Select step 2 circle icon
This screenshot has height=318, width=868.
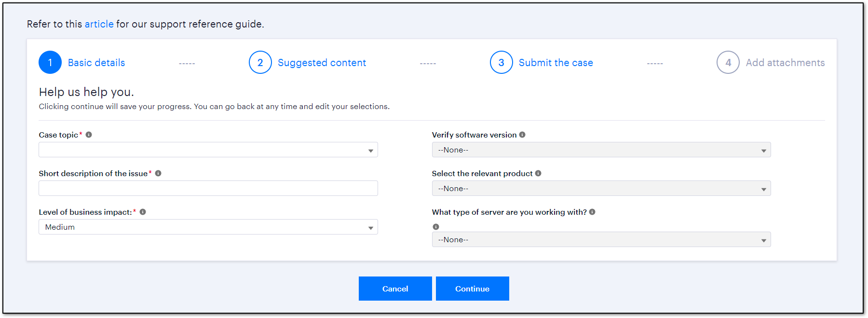260,62
